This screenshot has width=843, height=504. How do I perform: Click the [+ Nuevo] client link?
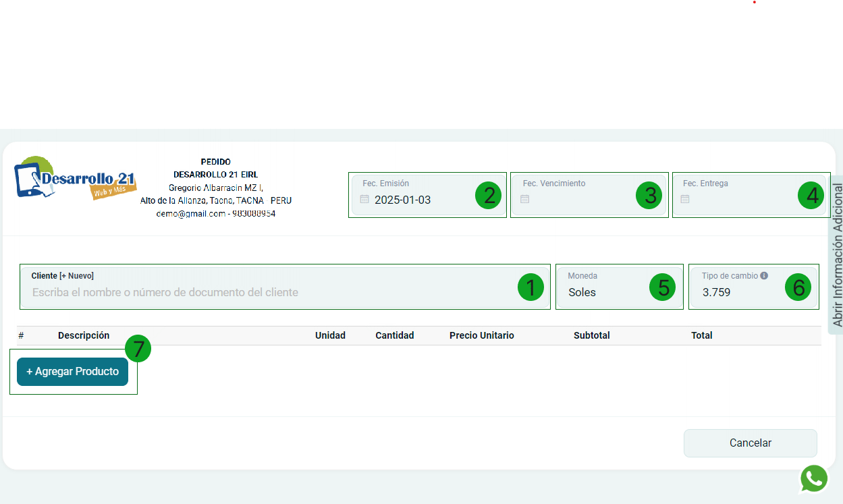coord(76,276)
